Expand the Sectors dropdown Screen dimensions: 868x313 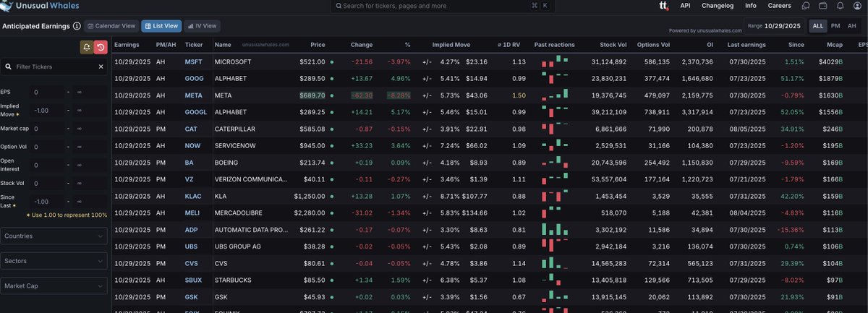pos(54,261)
